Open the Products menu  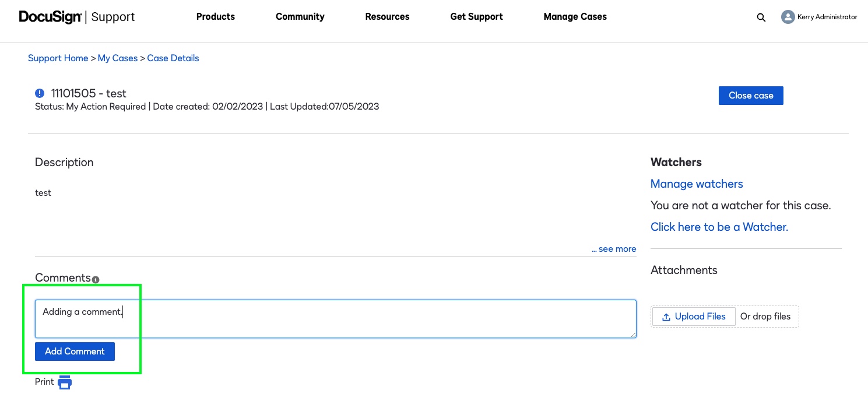point(215,17)
